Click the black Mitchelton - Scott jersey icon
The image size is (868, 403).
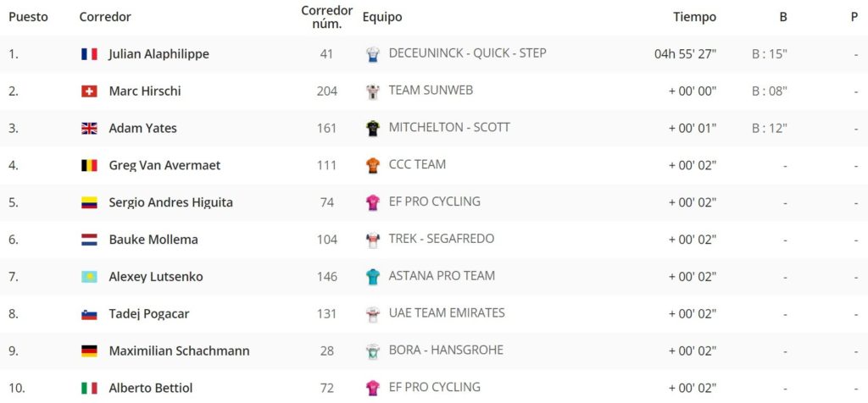coord(373,128)
